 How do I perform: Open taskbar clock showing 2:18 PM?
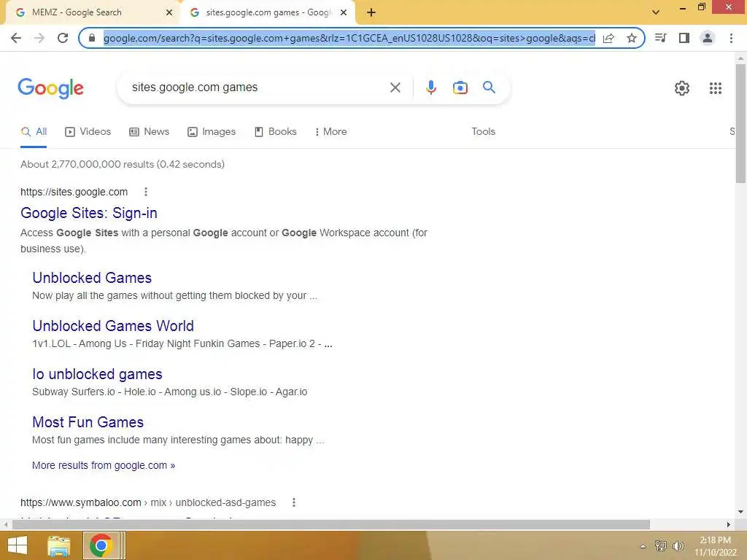tap(715, 546)
